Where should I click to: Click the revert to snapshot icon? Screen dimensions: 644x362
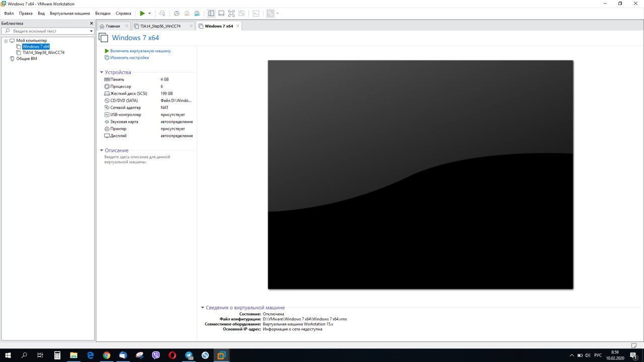pos(187,13)
